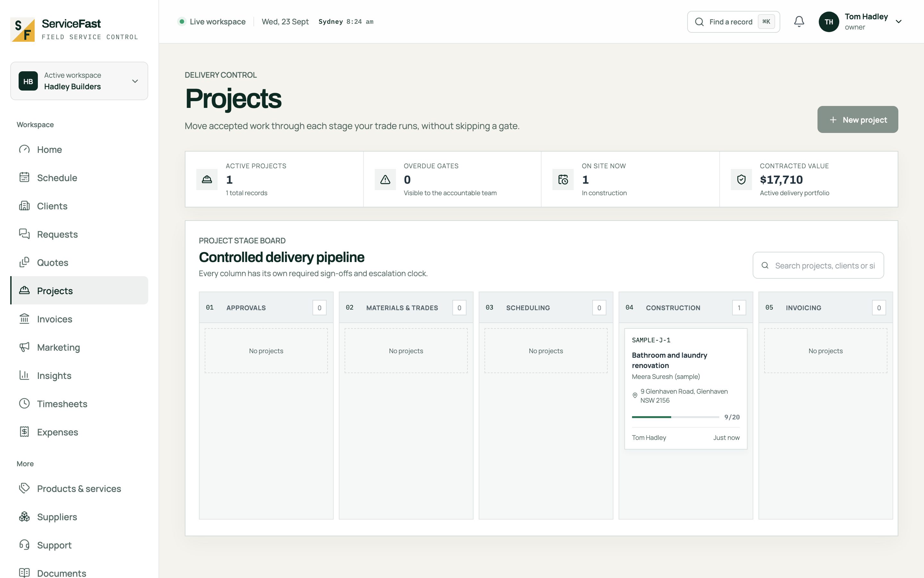Viewport: 924px width, 578px height.
Task: Click the On Site Now calendar-clock icon
Action: coord(563,179)
